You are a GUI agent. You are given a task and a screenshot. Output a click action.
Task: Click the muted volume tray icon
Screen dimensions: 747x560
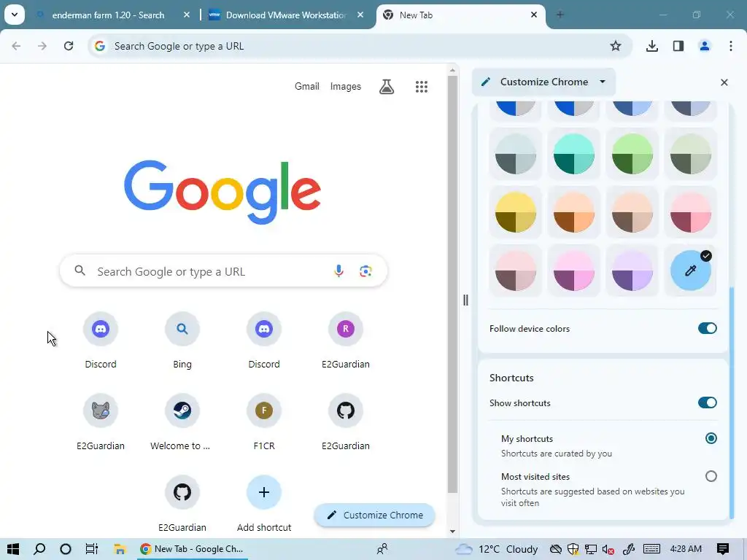point(608,550)
